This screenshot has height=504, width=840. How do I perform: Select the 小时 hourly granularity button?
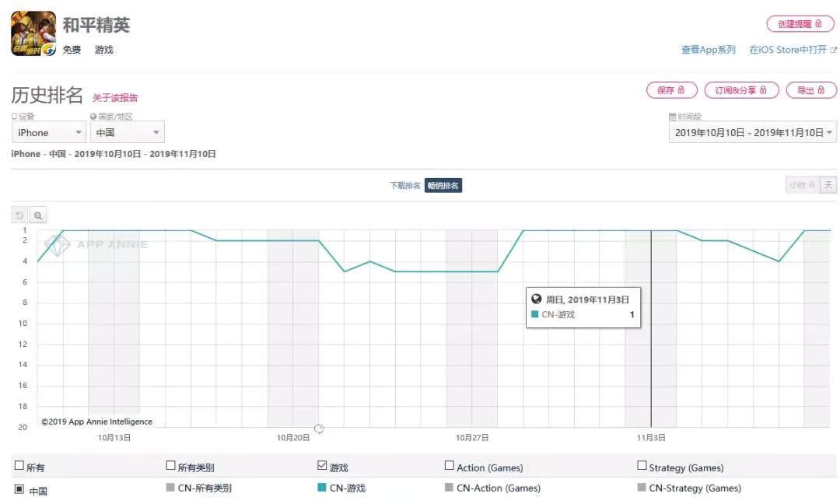(802, 185)
